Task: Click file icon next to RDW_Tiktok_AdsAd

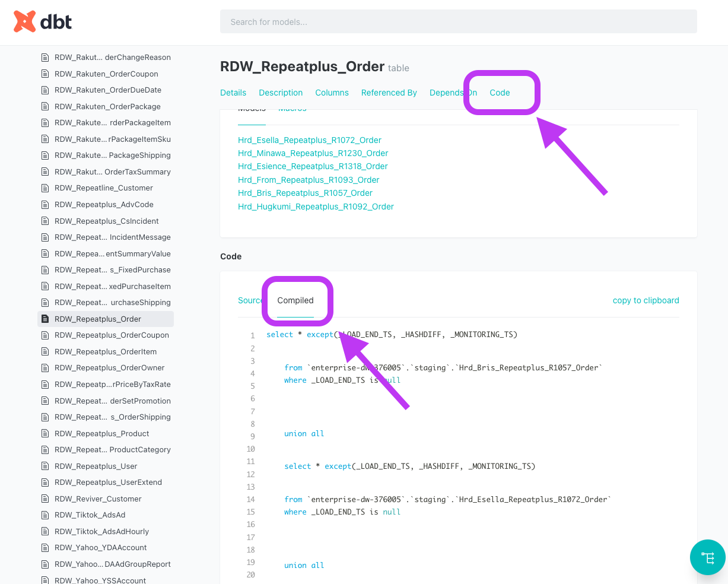Action: click(x=45, y=515)
